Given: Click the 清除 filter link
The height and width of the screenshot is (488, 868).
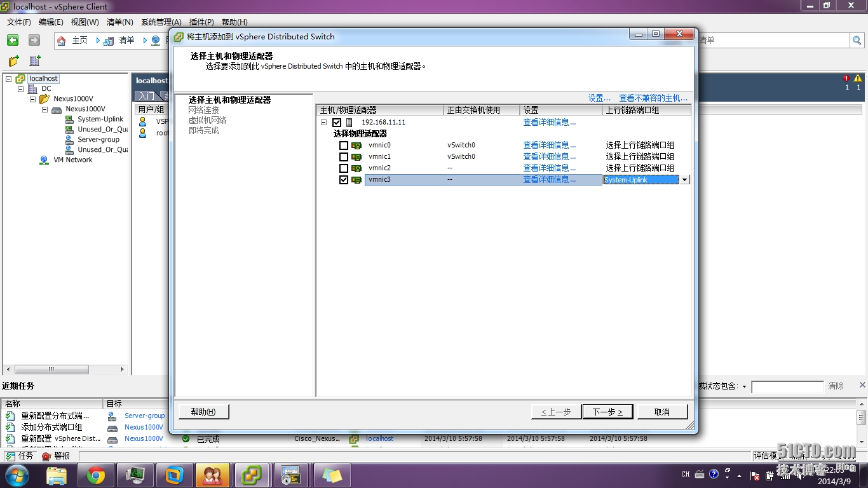Looking at the screenshot, I should click(x=836, y=386).
